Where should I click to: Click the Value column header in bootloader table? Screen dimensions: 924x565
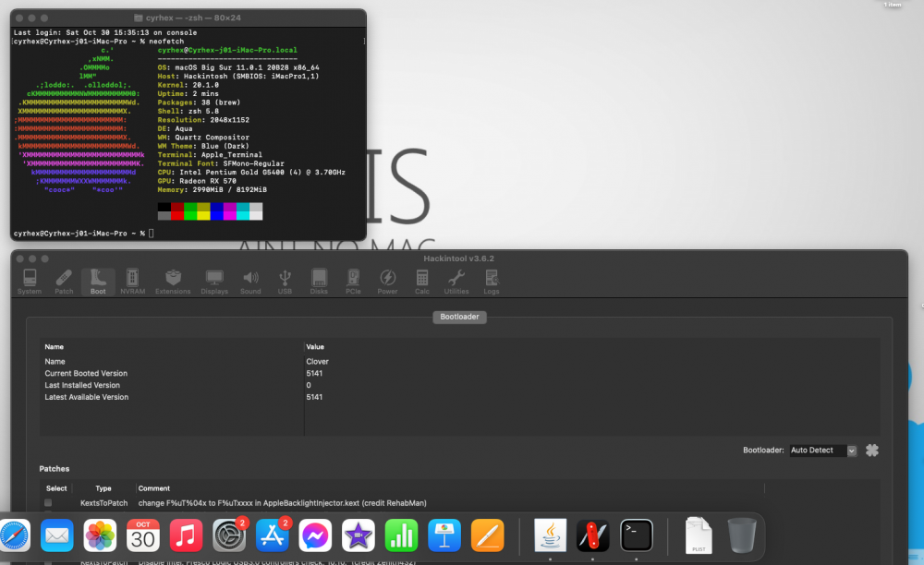[x=315, y=346]
